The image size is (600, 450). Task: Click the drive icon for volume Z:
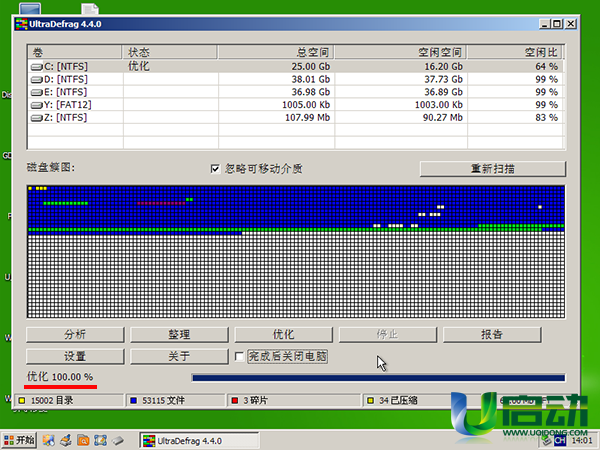point(36,118)
